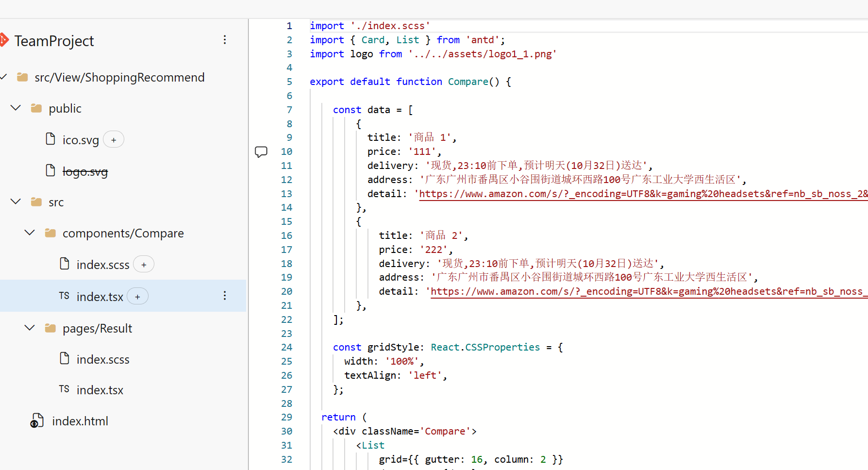Click the comment icon beside line 10
Screen dimensions: 868x470
click(x=261, y=152)
